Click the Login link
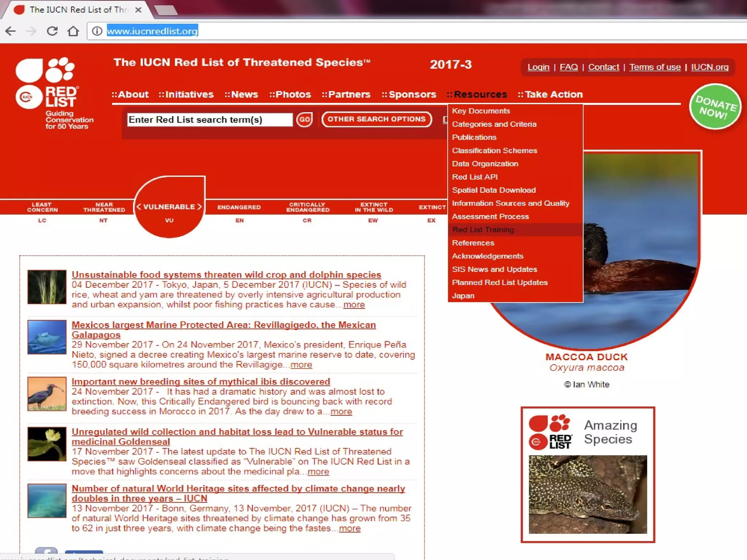747x560 pixels. coord(538,67)
